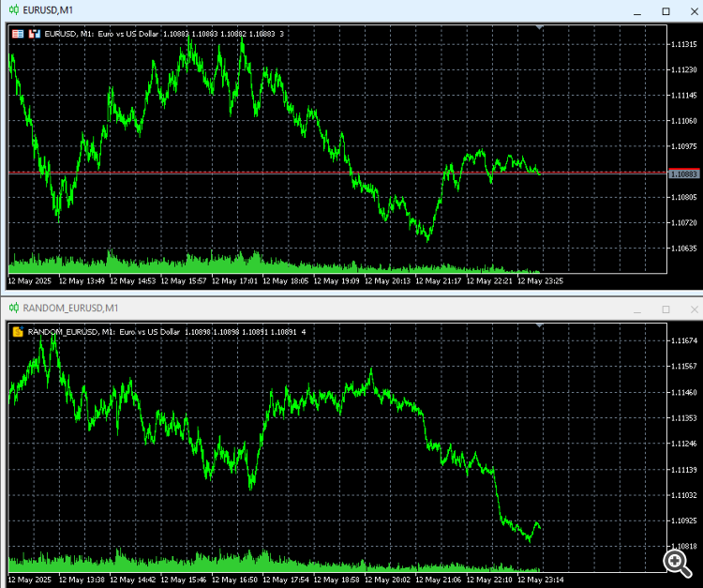The height and width of the screenshot is (588, 703).
Task: Close the RANDOM_EURUSD,M1 chart window
Action: [694, 309]
